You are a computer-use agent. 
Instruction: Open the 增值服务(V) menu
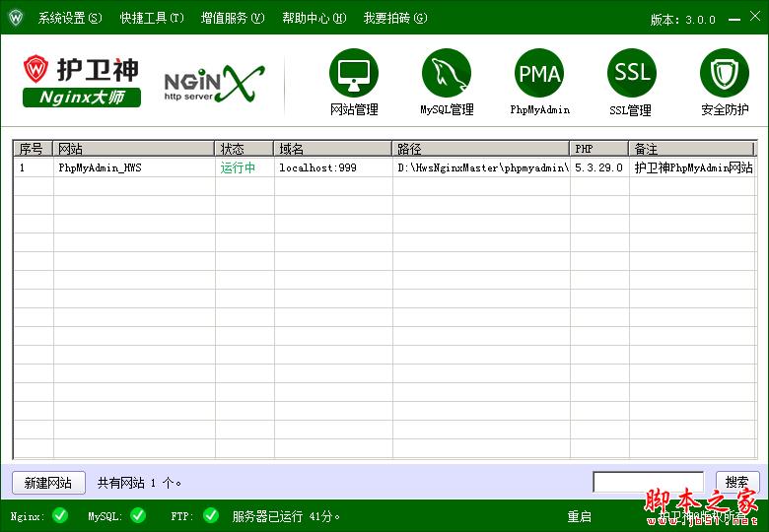click(233, 18)
